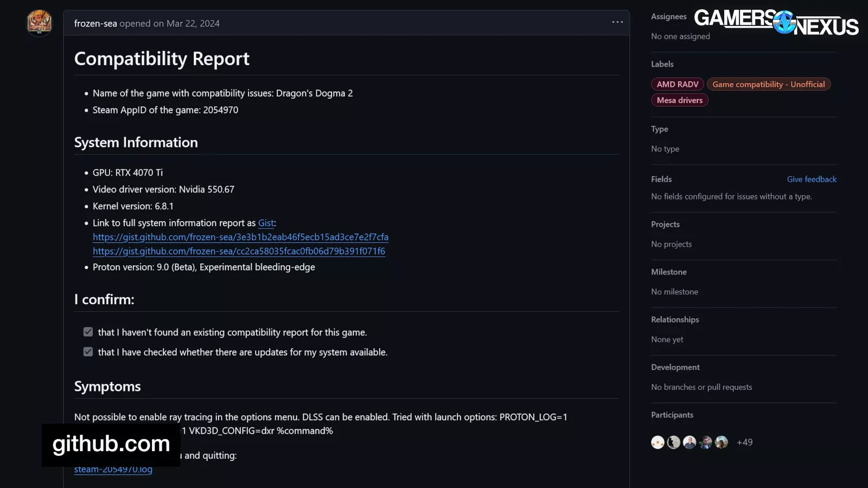Click frozen-sea's profile avatar beside the issue
The width and height of the screenshot is (868, 488).
coord(40,23)
